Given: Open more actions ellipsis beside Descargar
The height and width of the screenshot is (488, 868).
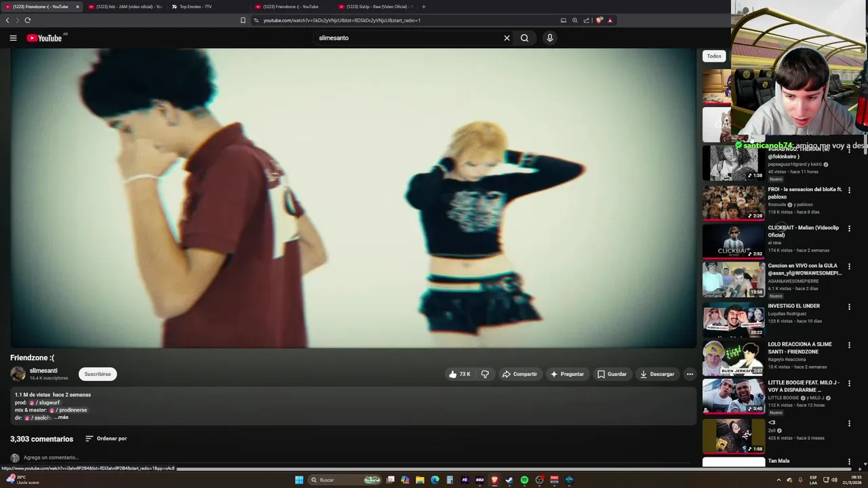Looking at the screenshot, I should click(690, 374).
